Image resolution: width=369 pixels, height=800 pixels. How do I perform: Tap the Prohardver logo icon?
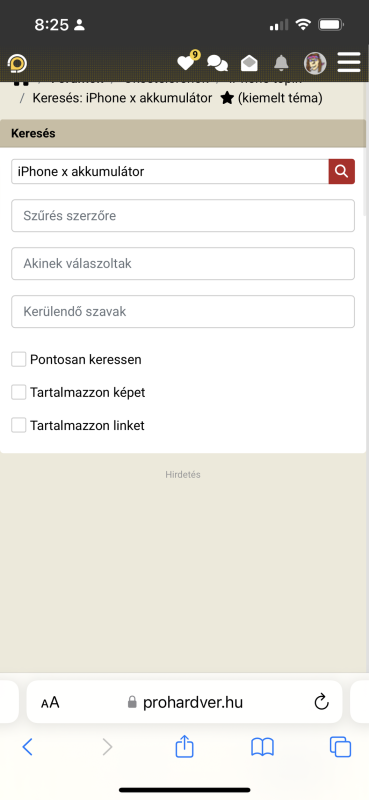pos(18,64)
